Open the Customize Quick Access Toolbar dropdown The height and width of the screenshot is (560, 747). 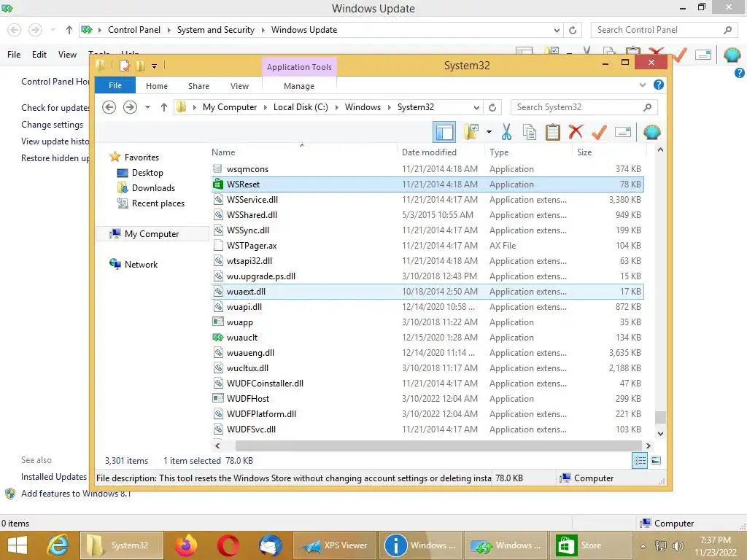coord(155,66)
